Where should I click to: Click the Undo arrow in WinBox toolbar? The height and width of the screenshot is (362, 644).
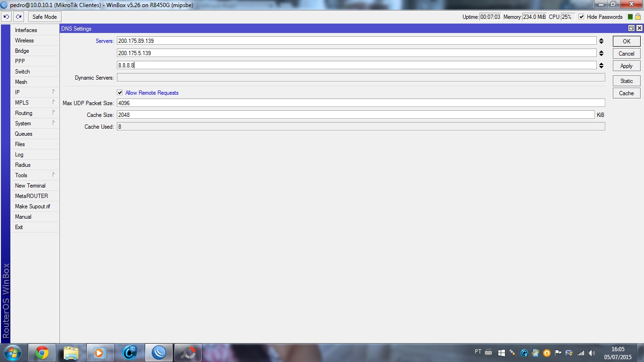pos(6,17)
